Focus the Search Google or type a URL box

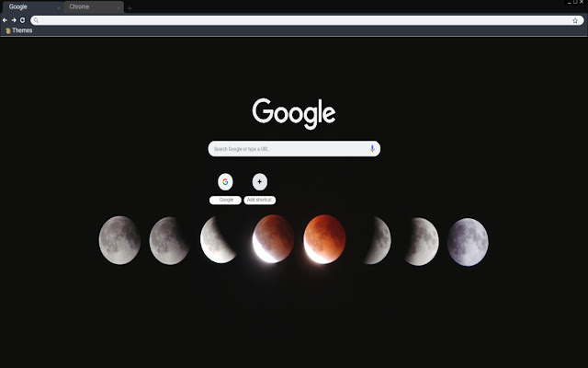[294, 149]
